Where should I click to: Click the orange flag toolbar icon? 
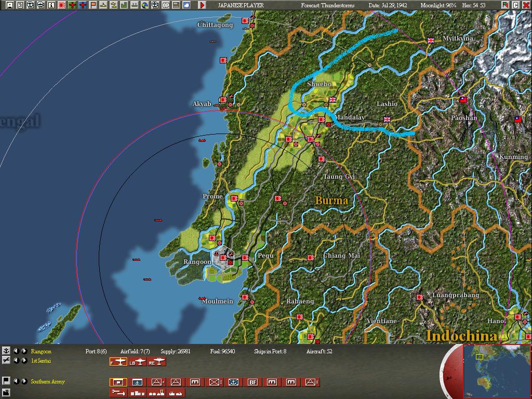93,5
